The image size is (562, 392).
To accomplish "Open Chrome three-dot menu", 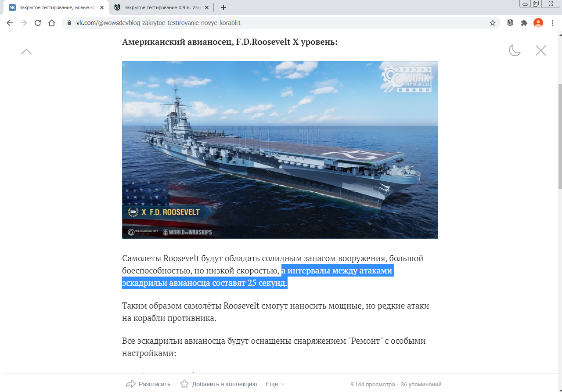I will [552, 23].
